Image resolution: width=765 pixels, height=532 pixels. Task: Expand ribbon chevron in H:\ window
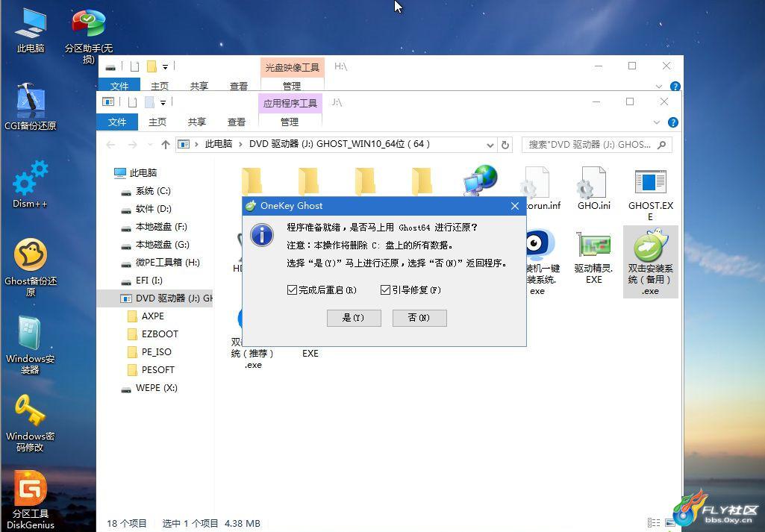click(x=659, y=87)
